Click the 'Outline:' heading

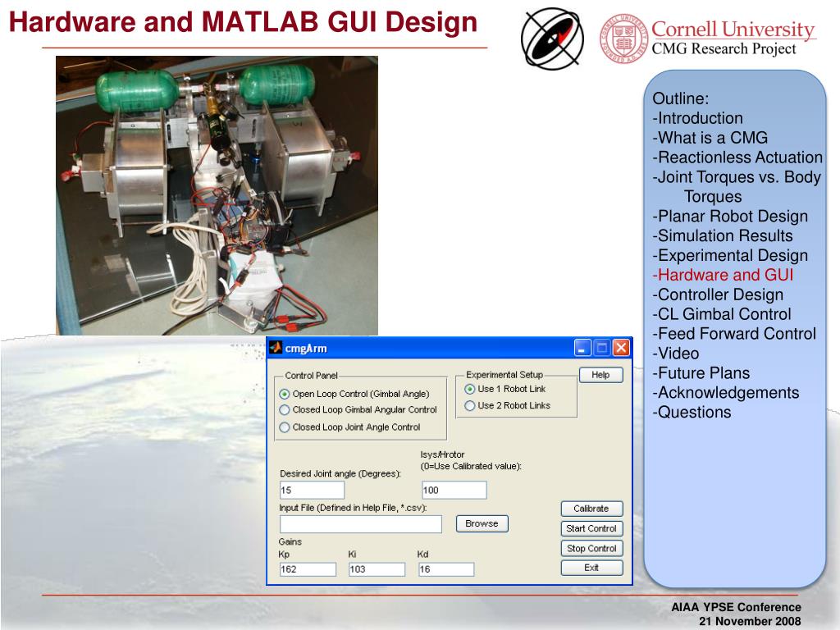[x=680, y=98]
